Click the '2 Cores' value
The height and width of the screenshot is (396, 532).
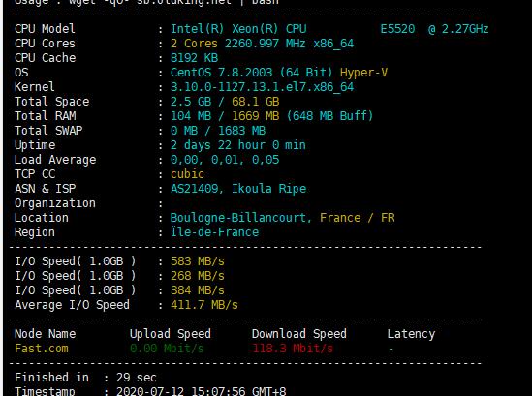[x=194, y=44]
